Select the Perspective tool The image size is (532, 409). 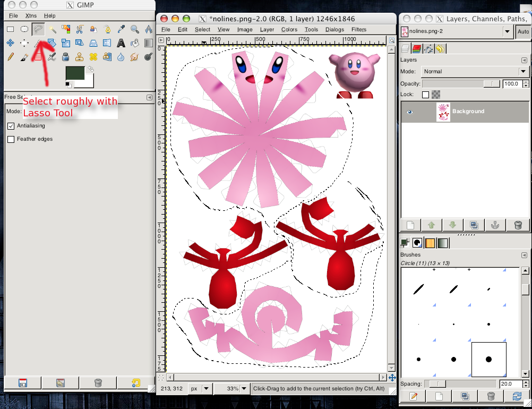point(93,43)
